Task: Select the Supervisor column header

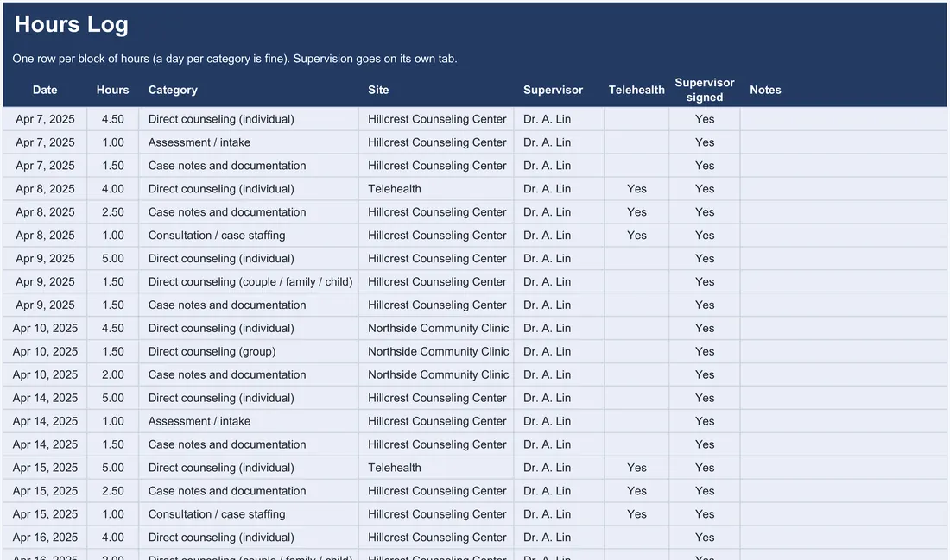Action: click(x=553, y=90)
